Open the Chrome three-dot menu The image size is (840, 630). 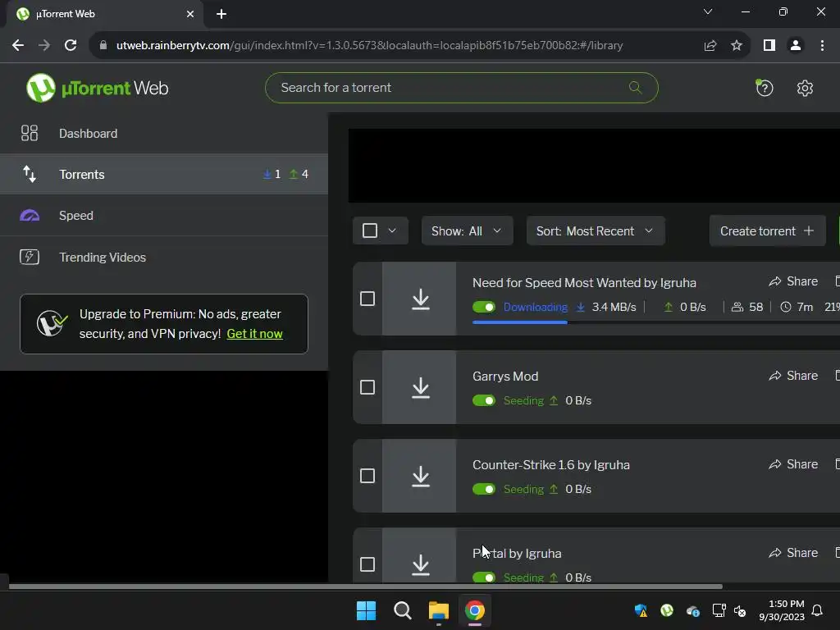tap(822, 46)
